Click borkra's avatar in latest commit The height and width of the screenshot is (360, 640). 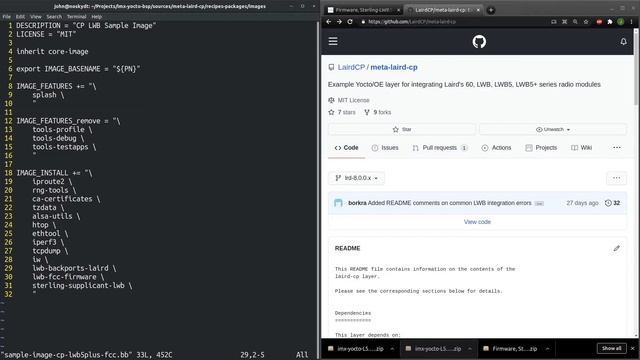338,203
